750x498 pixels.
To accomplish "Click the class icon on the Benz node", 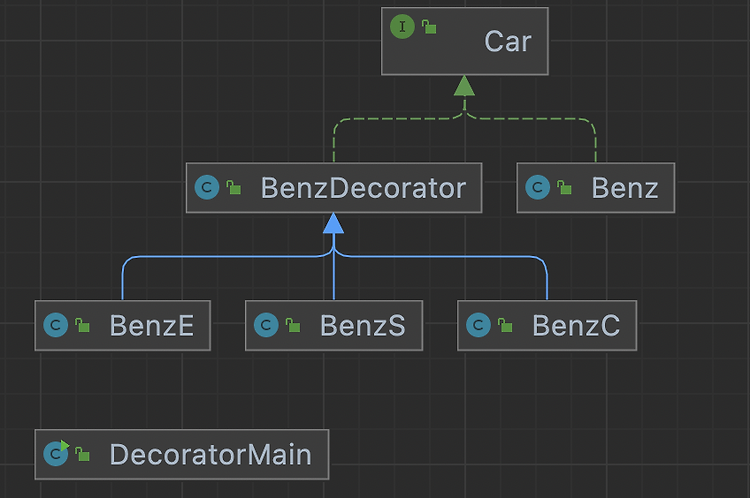I will pyautogui.click(x=538, y=187).
